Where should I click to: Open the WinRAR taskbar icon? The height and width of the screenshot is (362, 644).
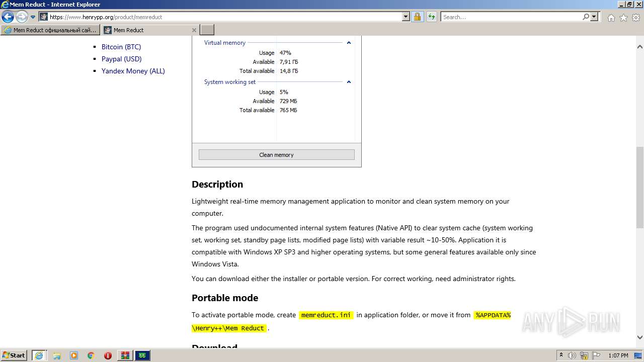coord(125,355)
